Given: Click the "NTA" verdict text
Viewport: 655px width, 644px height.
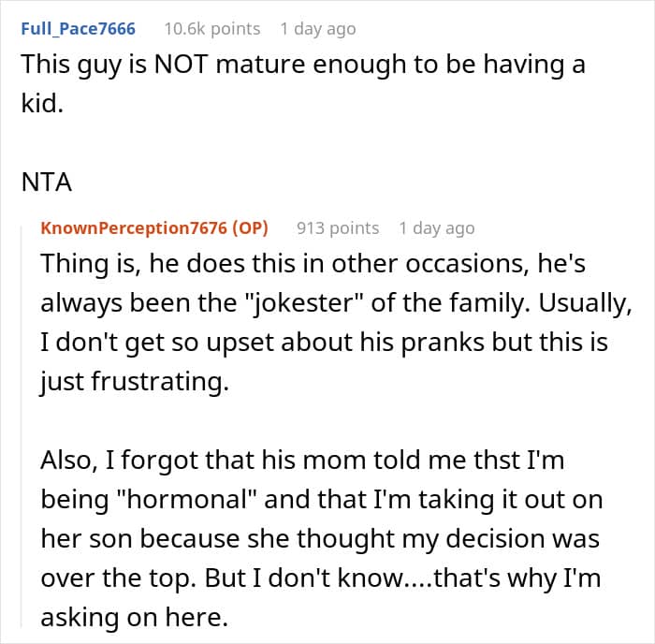Looking at the screenshot, I should (x=47, y=182).
